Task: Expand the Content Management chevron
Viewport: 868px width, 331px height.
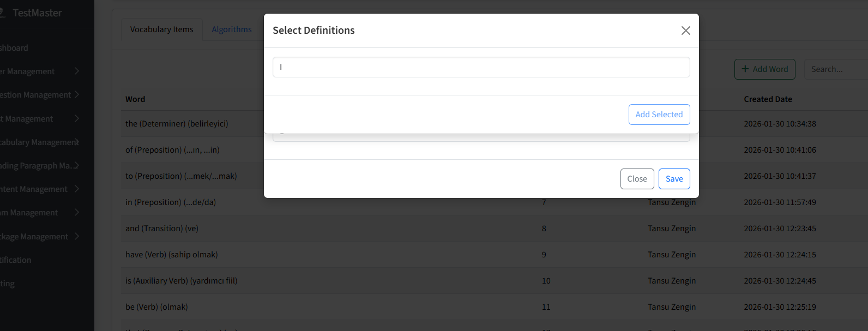Action: [77, 189]
